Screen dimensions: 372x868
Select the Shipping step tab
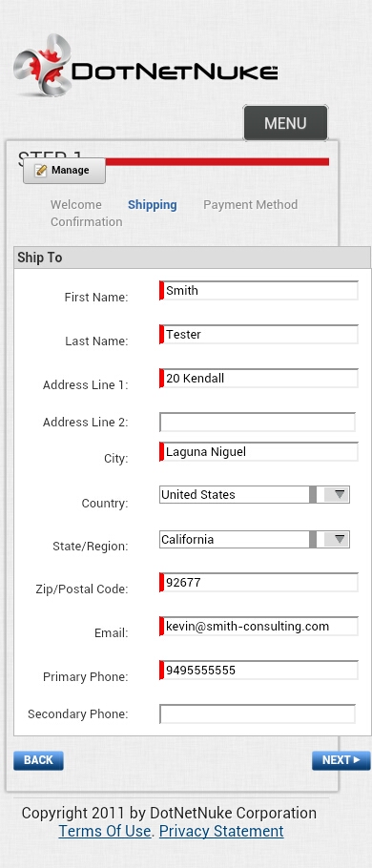coord(153,204)
